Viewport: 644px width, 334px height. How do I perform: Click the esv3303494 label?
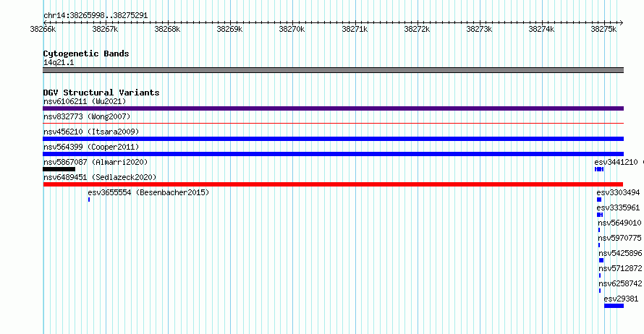pos(618,192)
